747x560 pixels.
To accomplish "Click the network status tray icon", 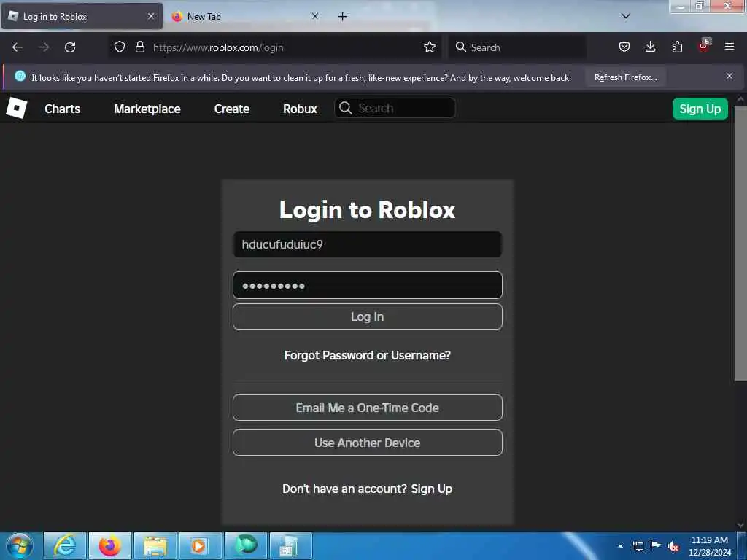I will coord(638,547).
